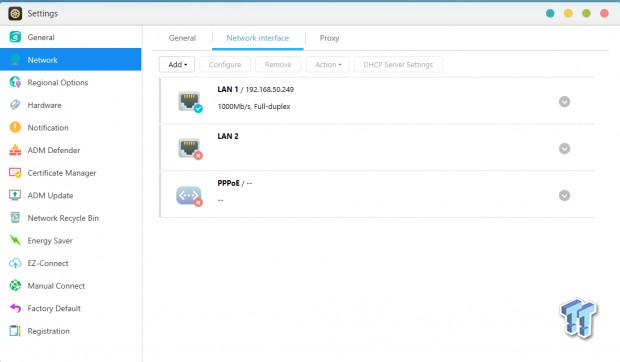Image resolution: width=620 pixels, height=362 pixels.
Task: Click the LAN 2 ethernet port icon
Action: tap(190, 149)
